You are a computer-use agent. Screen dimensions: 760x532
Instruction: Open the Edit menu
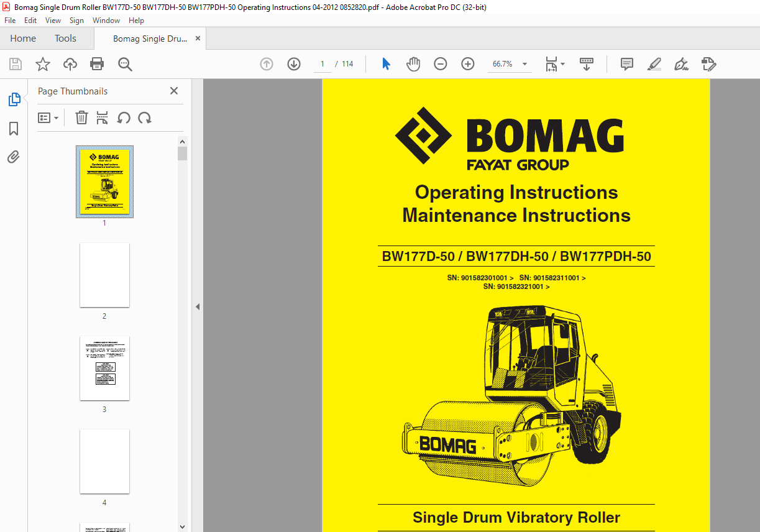click(x=30, y=21)
